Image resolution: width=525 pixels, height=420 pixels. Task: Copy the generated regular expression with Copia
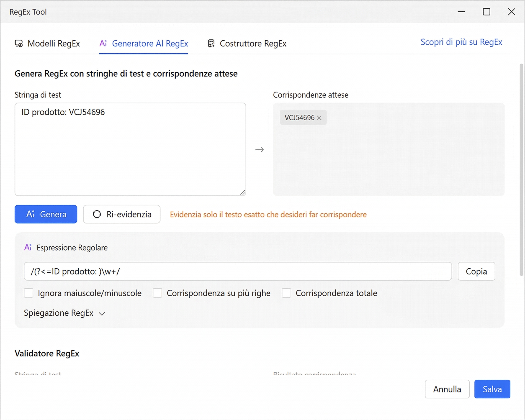(x=476, y=271)
